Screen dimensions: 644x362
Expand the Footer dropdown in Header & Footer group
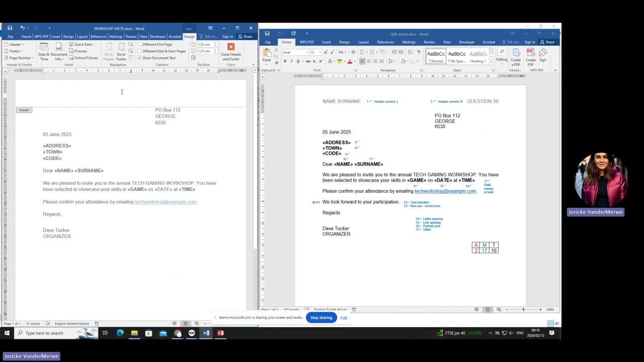(x=13, y=51)
